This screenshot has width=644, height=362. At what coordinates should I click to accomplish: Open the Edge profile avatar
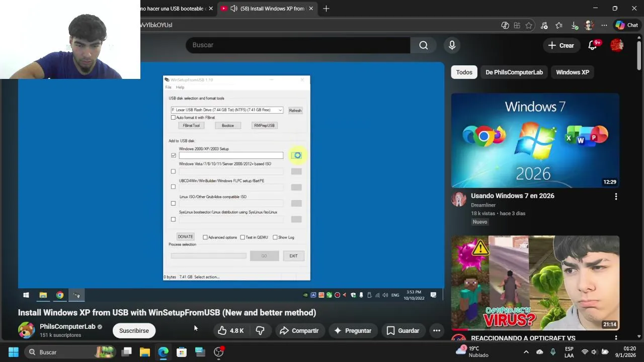pyautogui.click(x=589, y=25)
